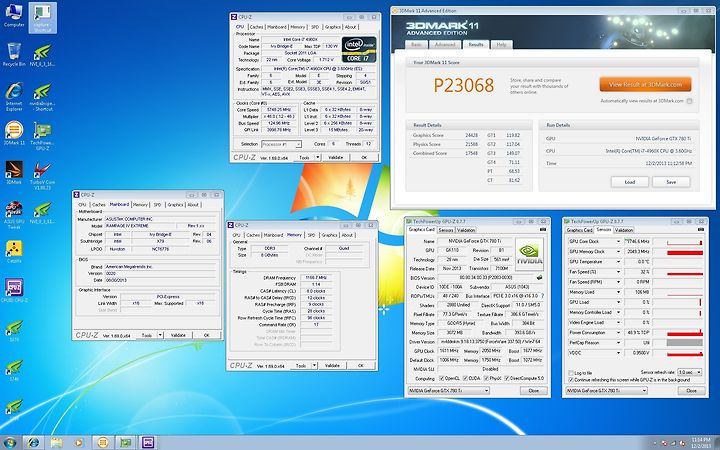Screen dimensions: 720x450
Task: Toggle Continue refreshing in background checkbox
Action: point(571,380)
